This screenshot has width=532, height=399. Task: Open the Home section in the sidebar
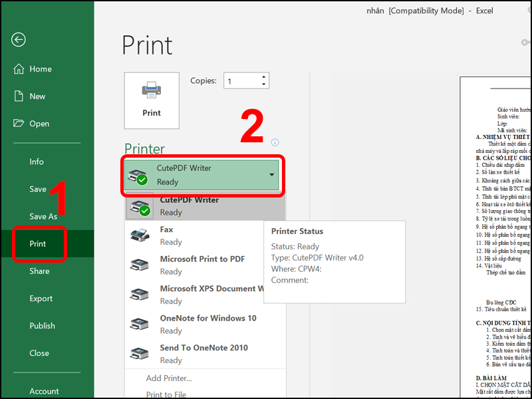point(33,69)
